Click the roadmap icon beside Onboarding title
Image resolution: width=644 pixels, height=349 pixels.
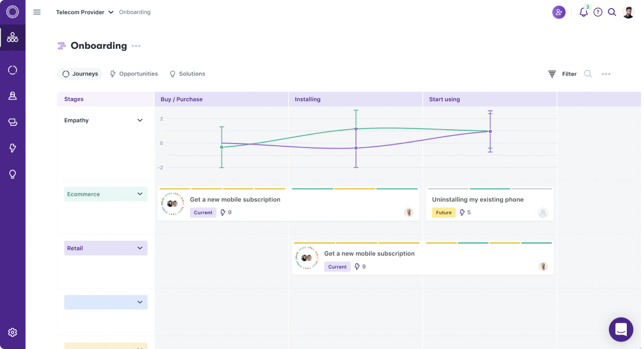61,46
